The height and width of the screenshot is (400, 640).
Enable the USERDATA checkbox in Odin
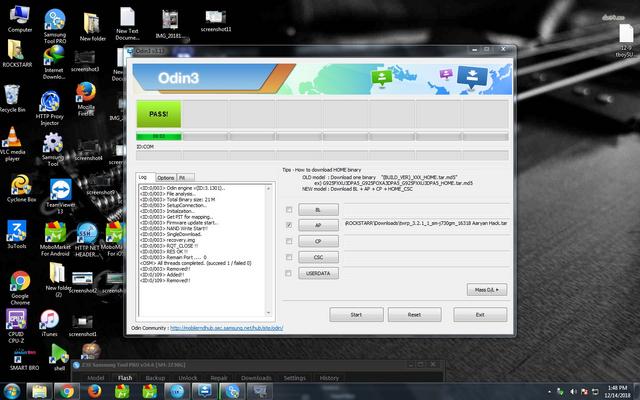(x=289, y=273)
